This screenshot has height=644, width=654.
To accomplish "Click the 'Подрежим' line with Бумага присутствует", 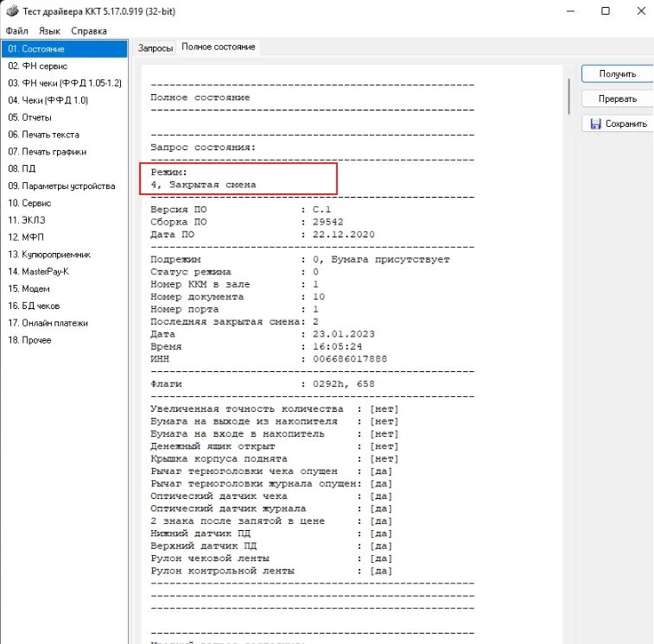I will pos(300,259).
